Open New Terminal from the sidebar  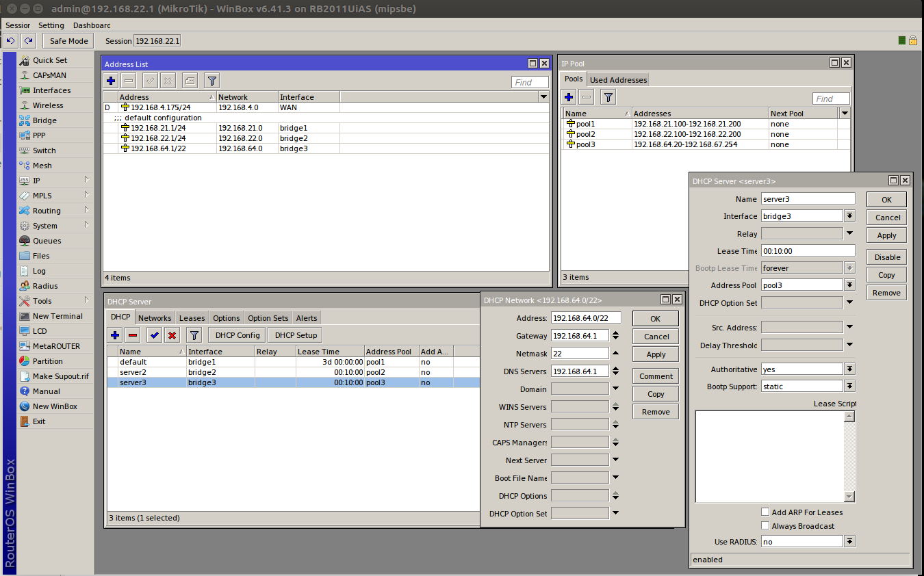click(57, 316)
